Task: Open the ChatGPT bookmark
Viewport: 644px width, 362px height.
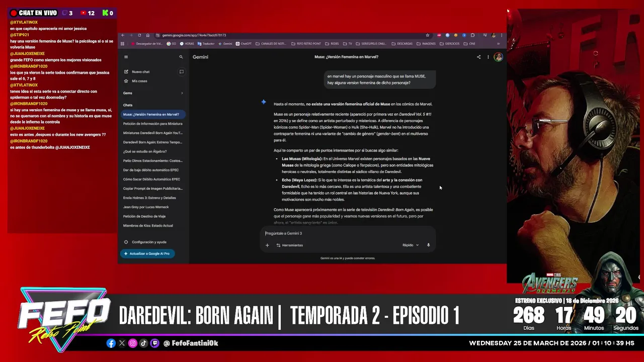Action: [244, 44]
